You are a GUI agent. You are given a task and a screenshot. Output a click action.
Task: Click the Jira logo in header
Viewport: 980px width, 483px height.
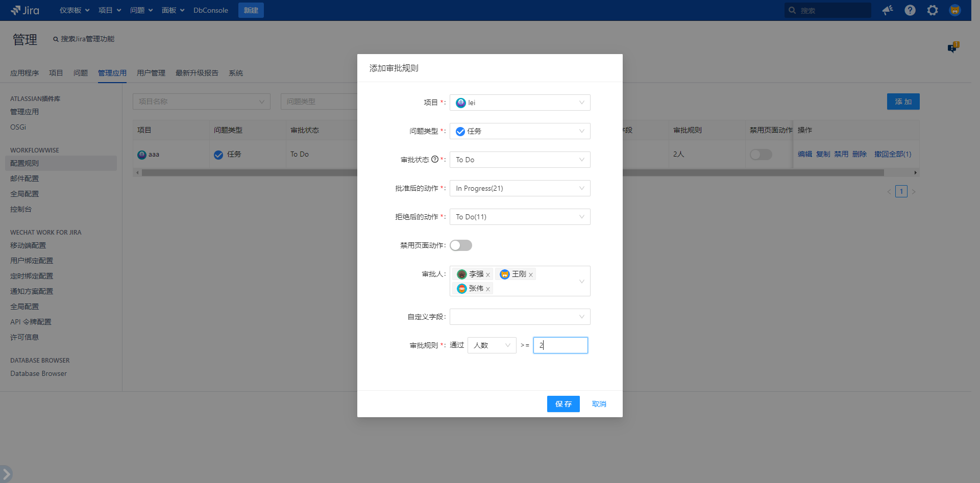point(25,10)
